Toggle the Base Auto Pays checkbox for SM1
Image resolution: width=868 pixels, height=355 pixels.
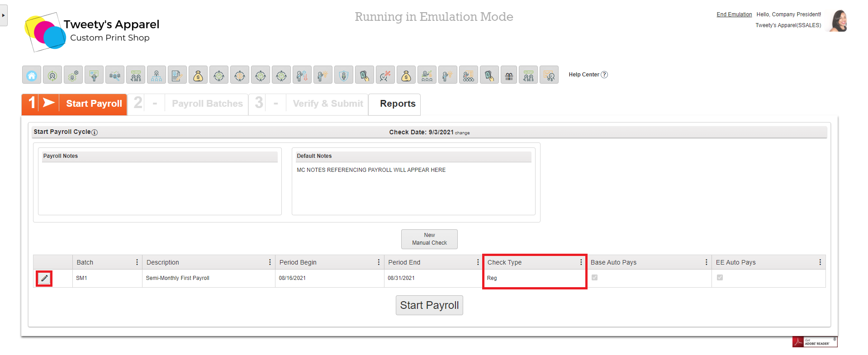tap(594, 278)
